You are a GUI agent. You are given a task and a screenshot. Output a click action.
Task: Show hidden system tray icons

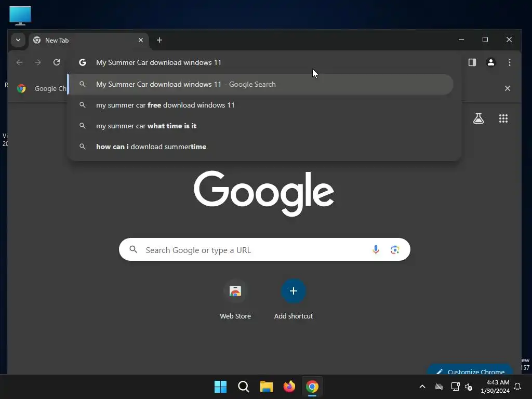click(422, 387)
